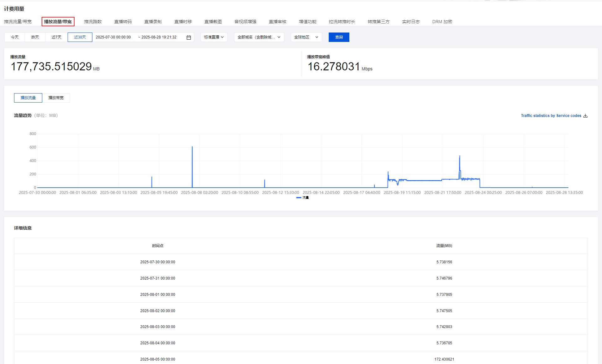Open the 标准直播 type dropdown
The width and height of the screenshot is (602, 364).
point(214,37)
